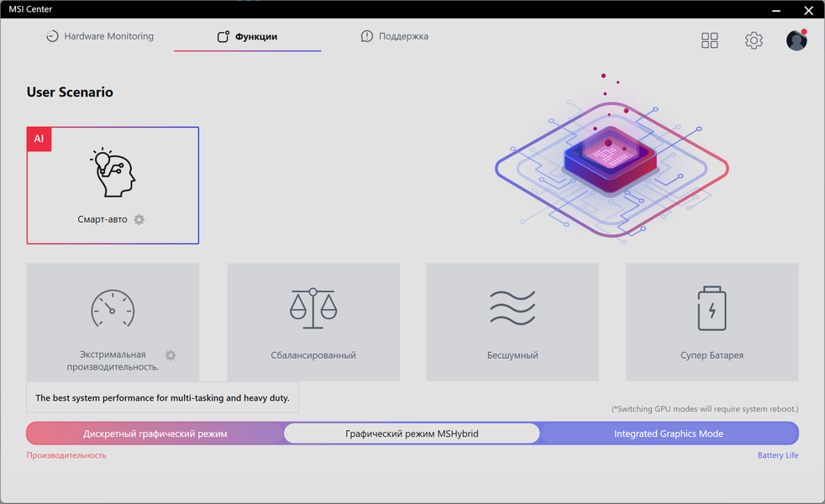Choose Графический режим MSHybrid
The image size is (825, 504).
point(412,433)
